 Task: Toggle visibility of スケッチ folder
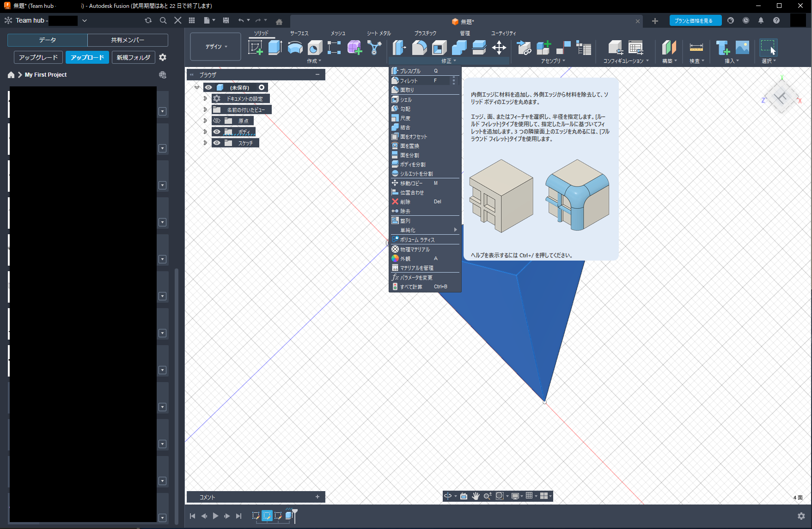point(217,143)
